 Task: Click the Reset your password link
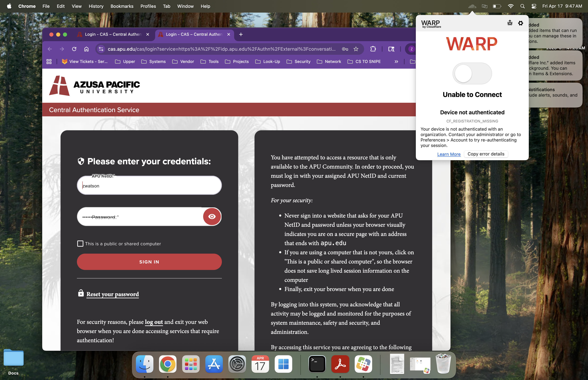112,294
